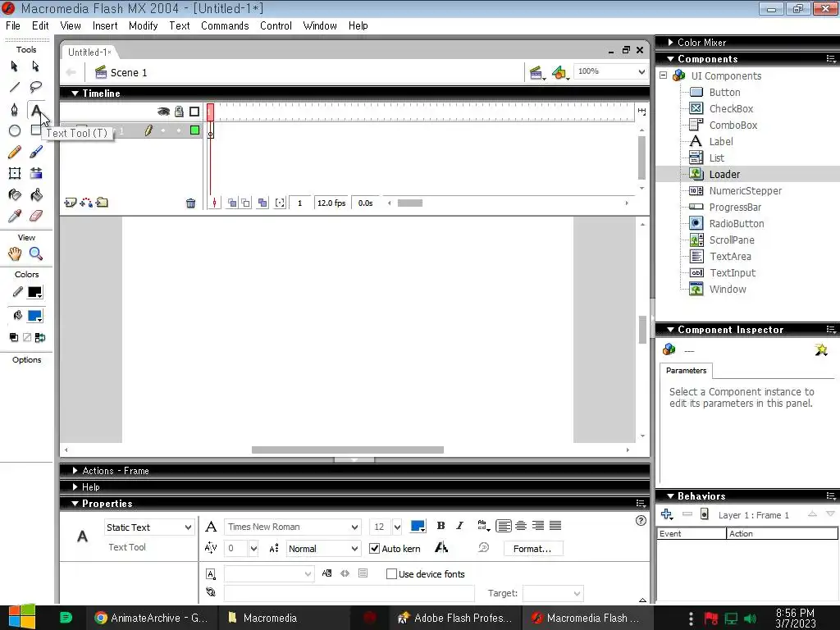This screenshot has width=840, height=630.
Task: Toggle Lock All Layers padlock icon
Action: (179, 112)
